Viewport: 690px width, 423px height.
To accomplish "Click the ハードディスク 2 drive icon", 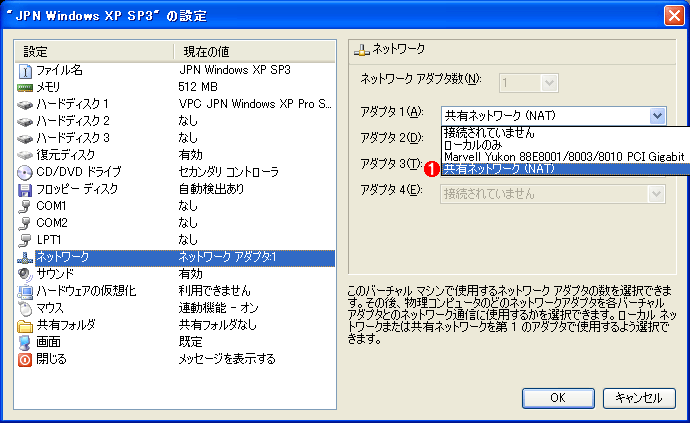I will [x=25, y=121].
